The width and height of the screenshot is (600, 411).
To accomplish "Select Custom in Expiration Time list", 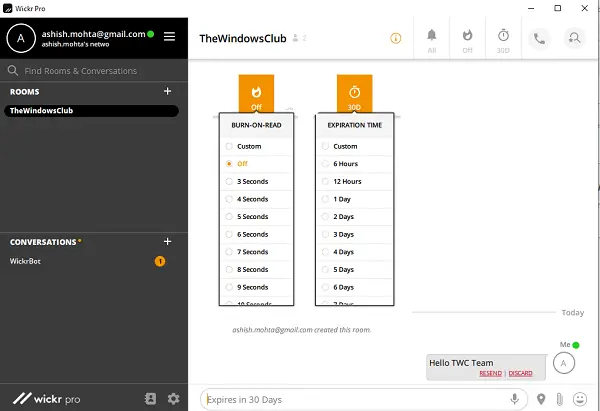I will point(354,146).
